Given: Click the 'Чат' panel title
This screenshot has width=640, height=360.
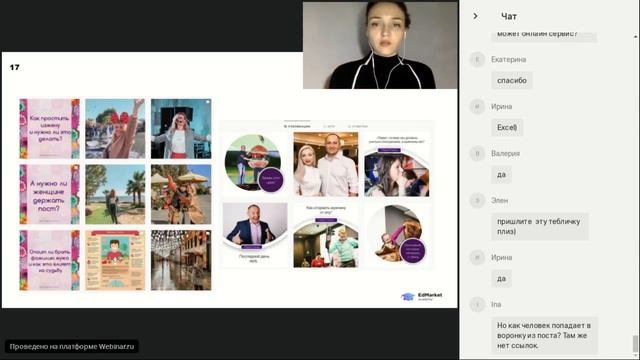Looking at the screenshot, I should click(x=509, y=16).
